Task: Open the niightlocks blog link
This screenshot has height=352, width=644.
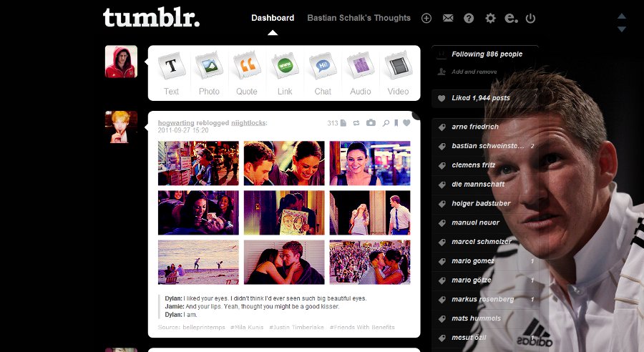Action: tap(248, 123)
